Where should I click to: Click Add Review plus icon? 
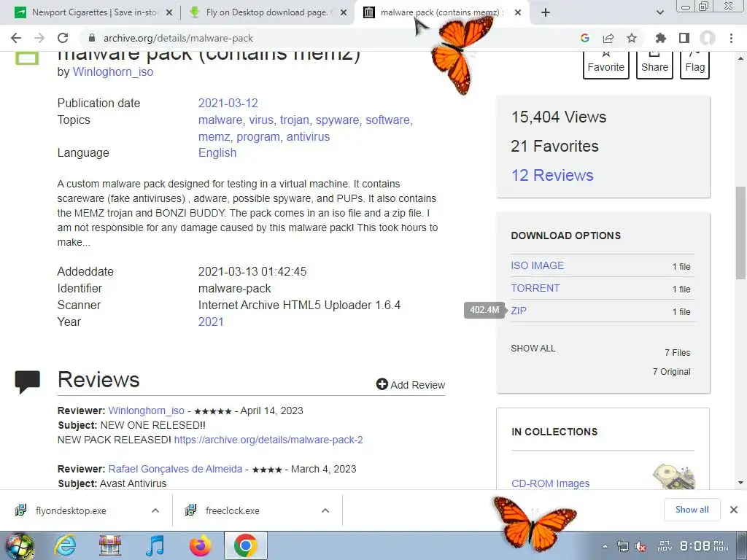pos(382,384)
